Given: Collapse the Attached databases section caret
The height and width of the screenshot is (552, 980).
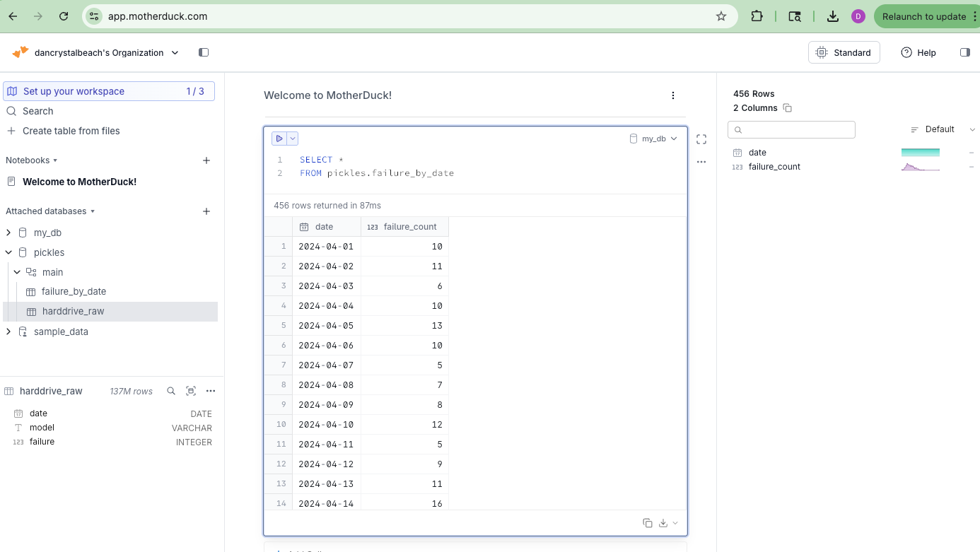Looking at the screenshot, I should (93, 211).
